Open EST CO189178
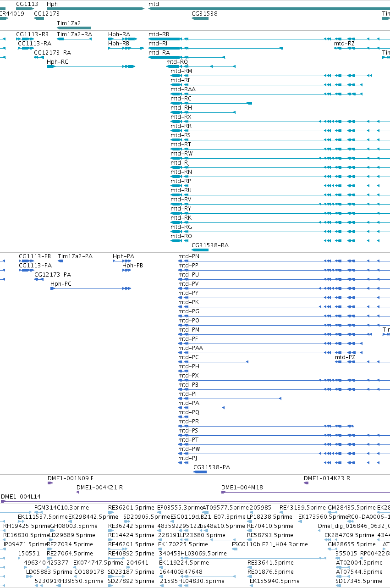Image resolution: width=390 pixels, height=588 pixels. click(x=89, y=572)
